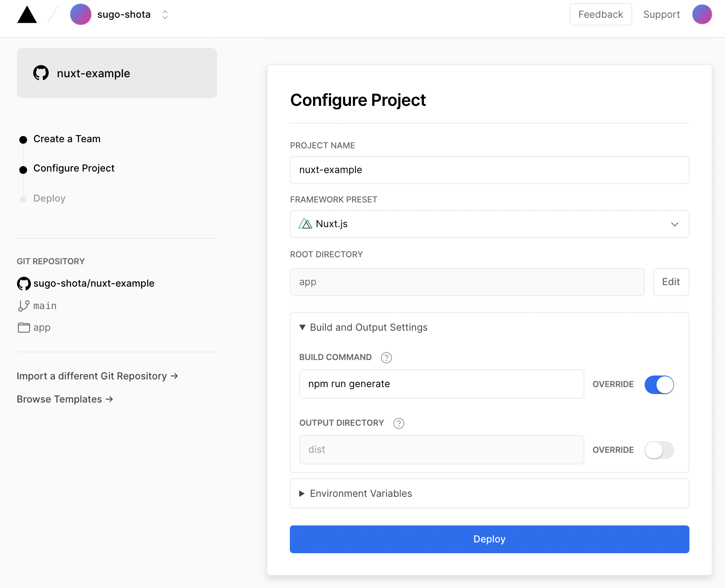Image resolution: width=725 pixels, height=588 pixels.
Task: Click the Vercel triangle logo
Action: pyautogui.click(x=27, y=15)
